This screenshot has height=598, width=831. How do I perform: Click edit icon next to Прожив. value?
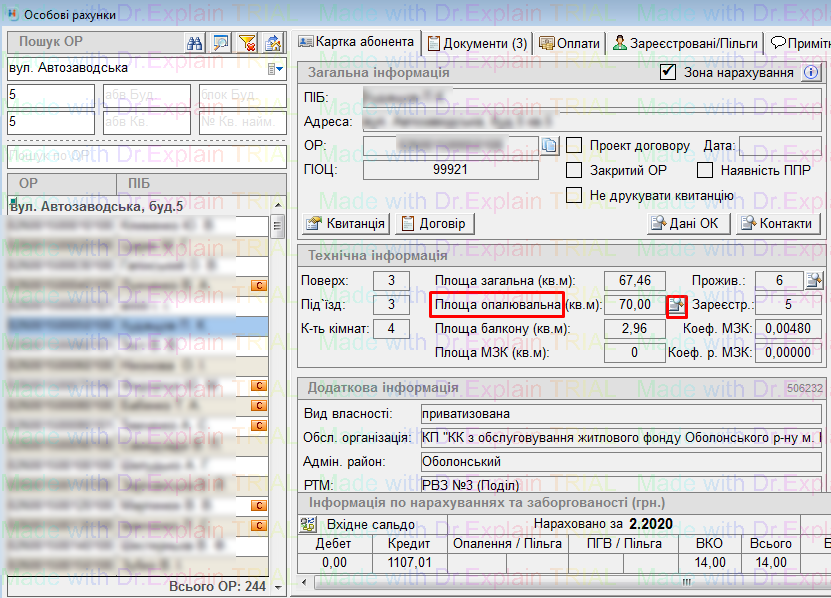(x=815, y=280)
